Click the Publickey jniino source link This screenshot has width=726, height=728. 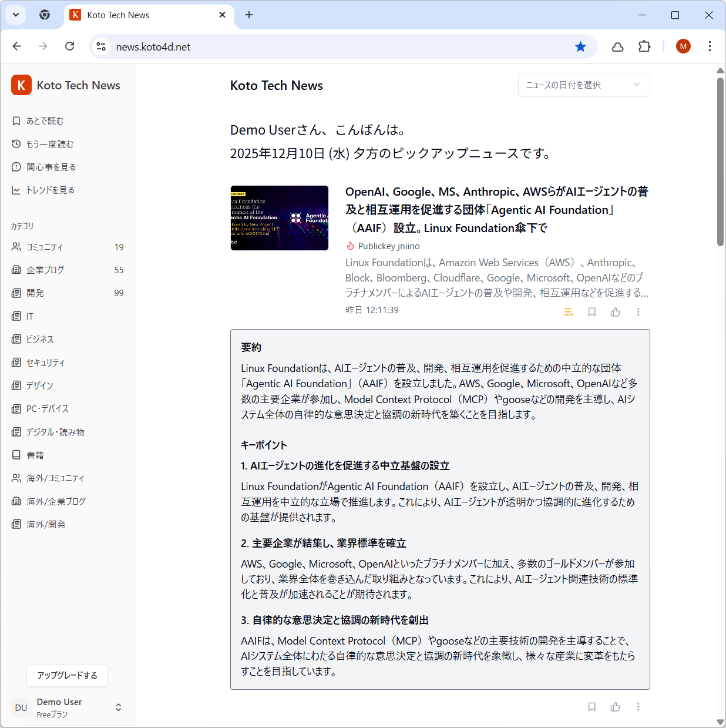click(389, 246)
